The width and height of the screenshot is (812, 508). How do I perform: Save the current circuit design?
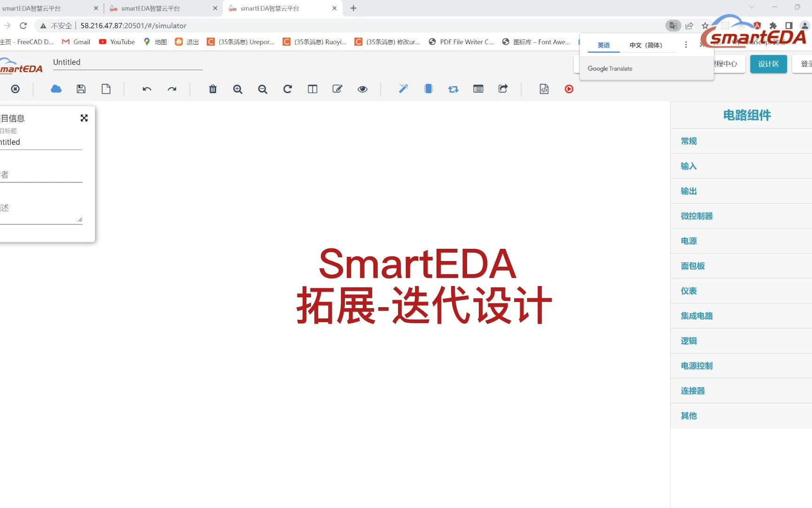[x=81, y=89]
